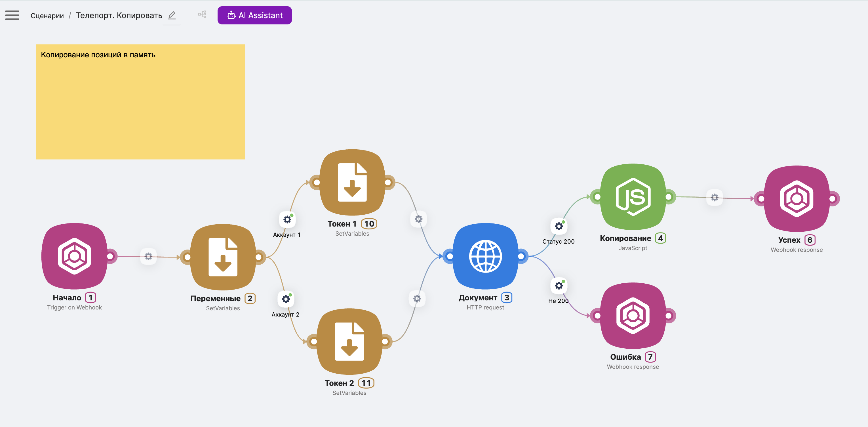Open the Аккаунт 1 route condition gear
868x427 pixels.
pyautogui.click(x=287, y=219)
